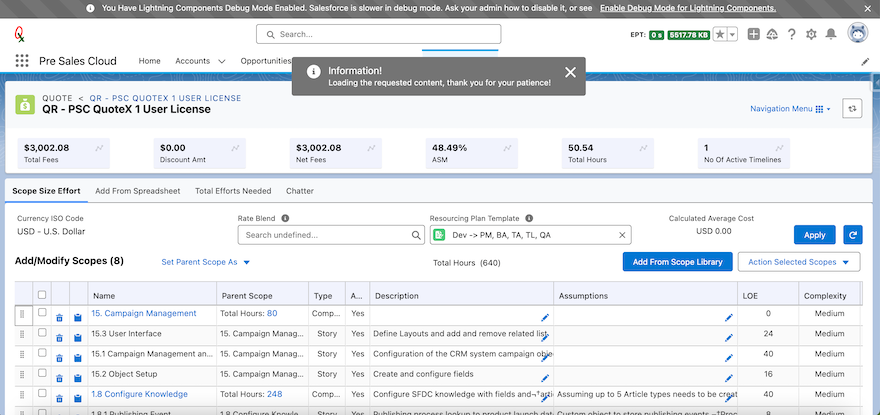Go to the Home nav tab
Image resolution: width=880 pixels, height=415 pixels.
point(149,61)
